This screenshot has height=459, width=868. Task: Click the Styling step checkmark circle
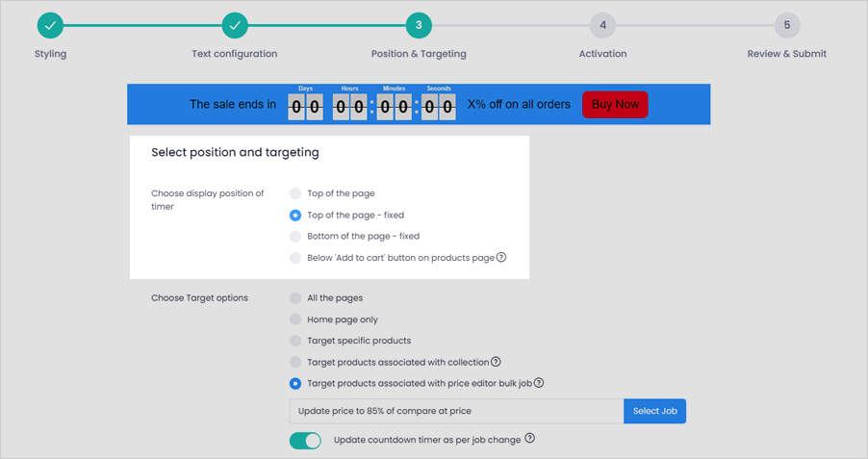point(50,25)
